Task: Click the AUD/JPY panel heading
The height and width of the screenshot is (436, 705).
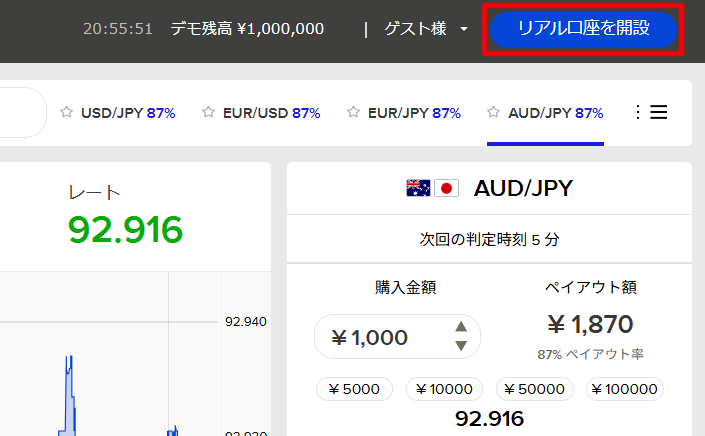Action: coord(523,188)
